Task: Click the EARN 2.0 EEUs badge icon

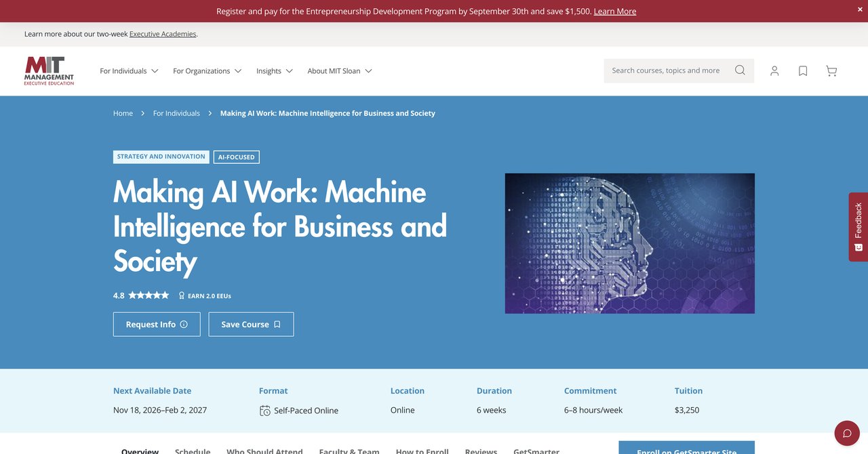Action: coord(181,295)
